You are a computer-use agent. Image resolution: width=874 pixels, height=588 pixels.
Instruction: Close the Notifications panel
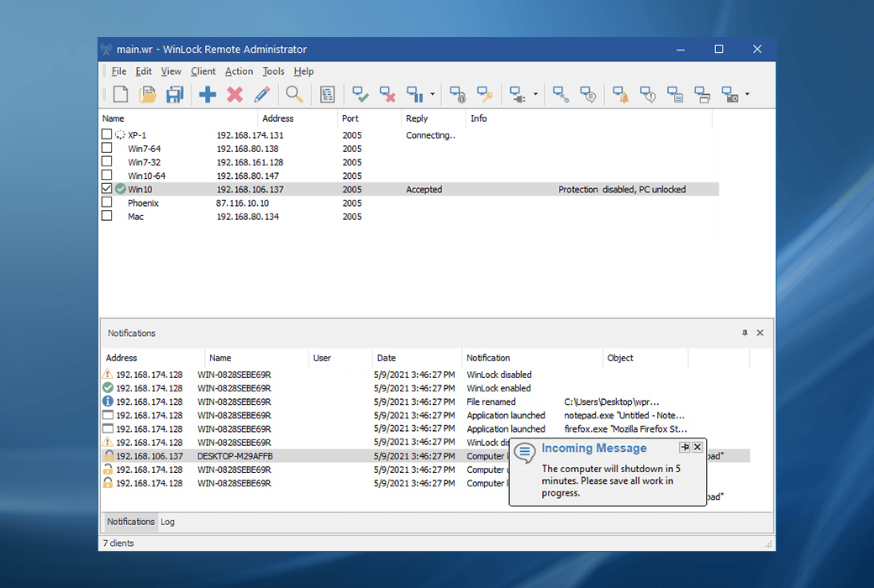760,333
